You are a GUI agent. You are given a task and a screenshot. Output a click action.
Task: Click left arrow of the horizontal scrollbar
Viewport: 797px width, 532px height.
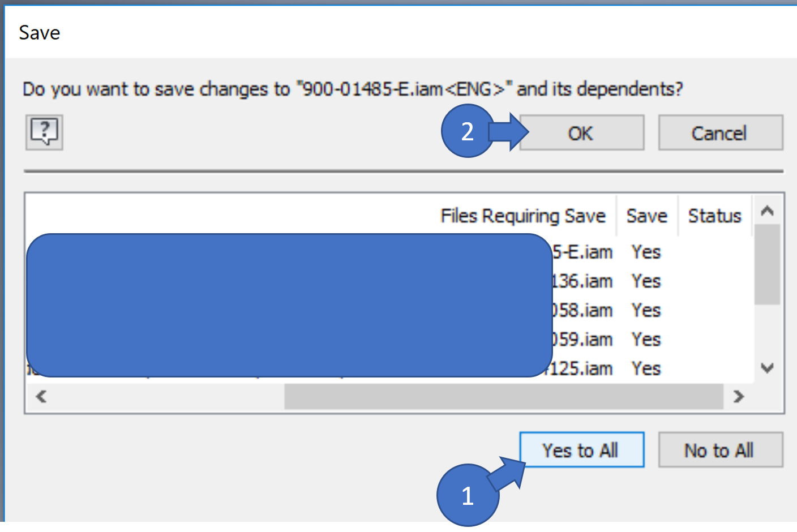tap(41, 396)
